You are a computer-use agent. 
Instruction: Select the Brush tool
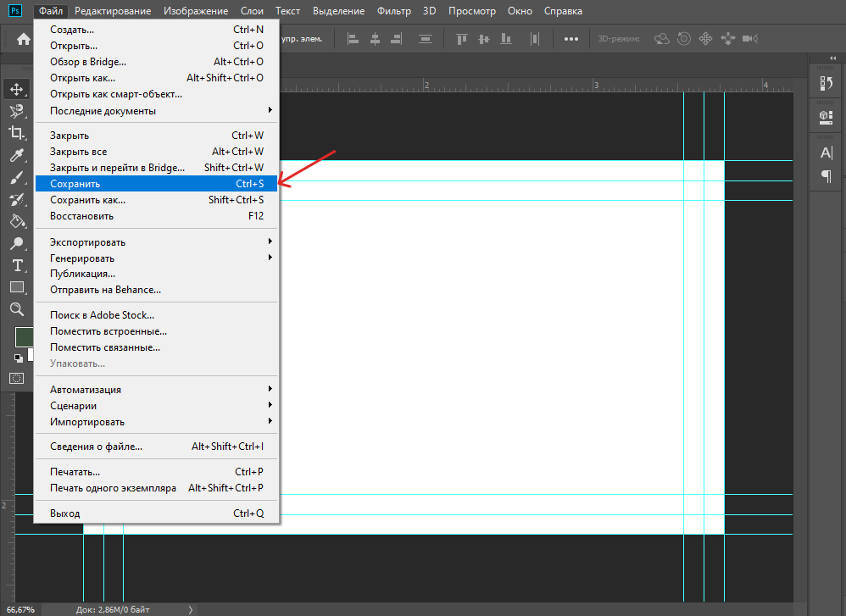(16, 178)
